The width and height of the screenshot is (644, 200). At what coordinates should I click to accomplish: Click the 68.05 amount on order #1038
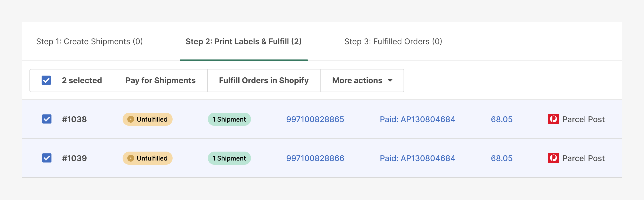coord(501,119)
